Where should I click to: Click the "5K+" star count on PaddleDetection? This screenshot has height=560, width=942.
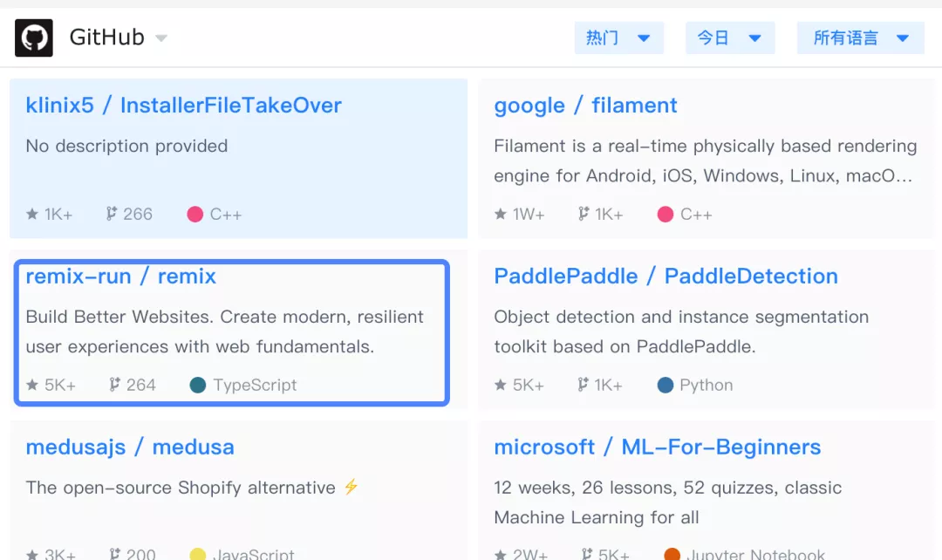(x=528, y=386)
